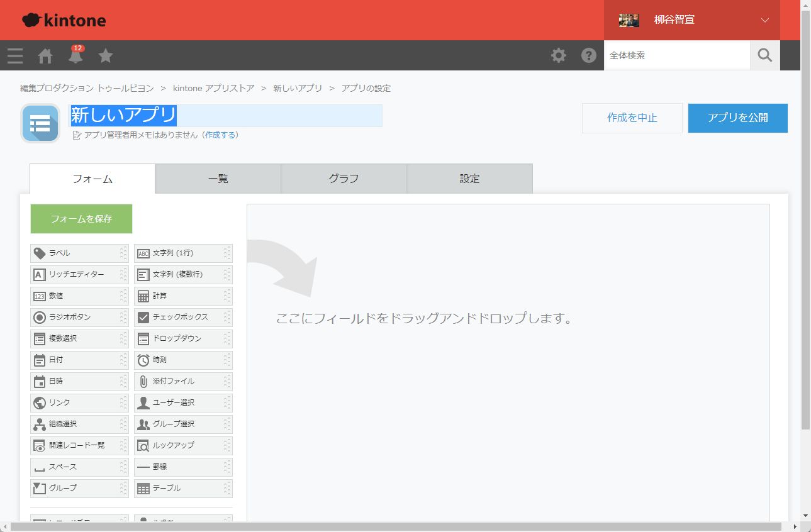This screenshot has height=532, width=811.
Task: Open the favorites star icon
Action: [x=106, y=56]
